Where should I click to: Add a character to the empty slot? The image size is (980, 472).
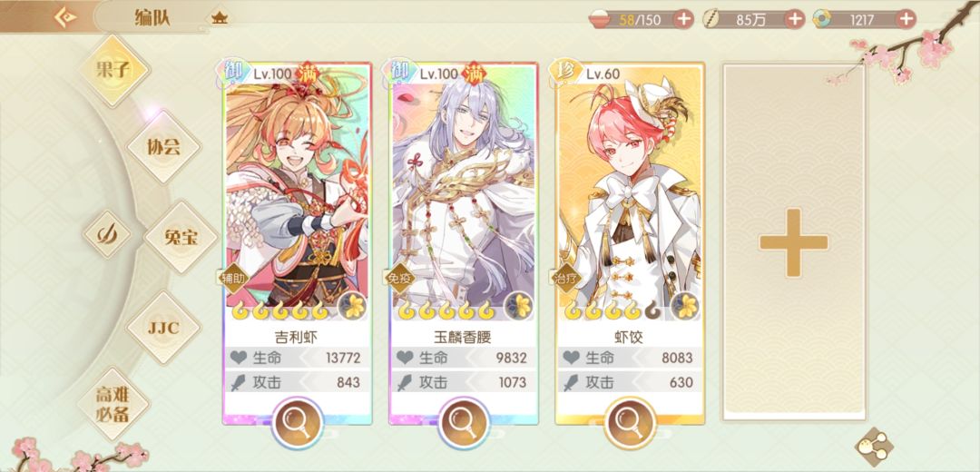(x=794, y=242)
